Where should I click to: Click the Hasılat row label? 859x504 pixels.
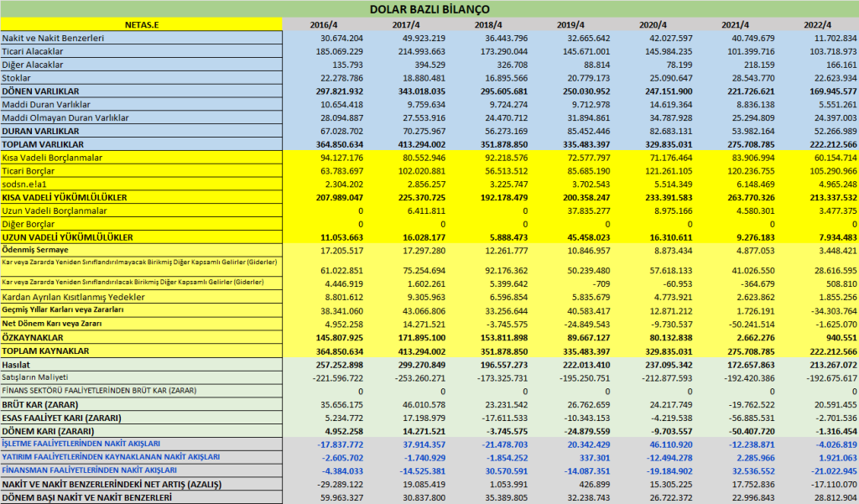[16, 365]
